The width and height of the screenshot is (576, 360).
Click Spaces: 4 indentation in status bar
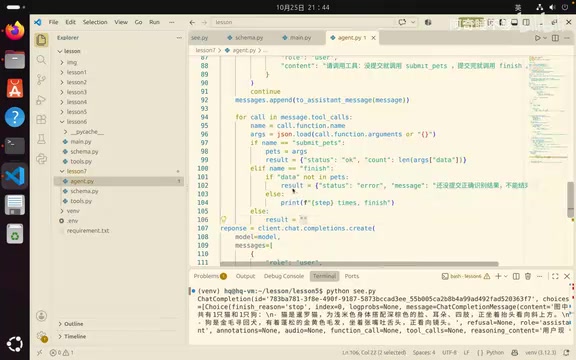[424, 353]
